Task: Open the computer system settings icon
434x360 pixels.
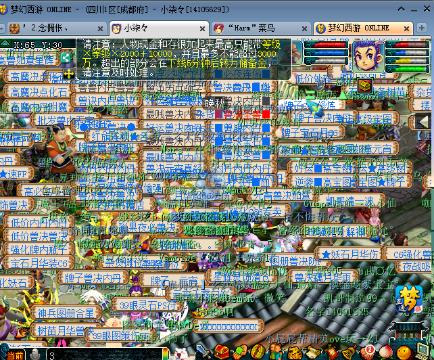Action: (423, 351)
